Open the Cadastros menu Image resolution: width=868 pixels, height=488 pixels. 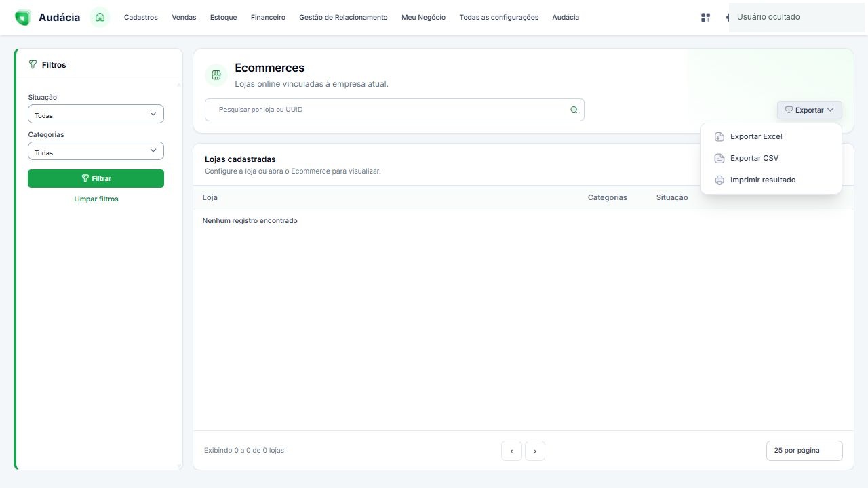coord(141,18)
